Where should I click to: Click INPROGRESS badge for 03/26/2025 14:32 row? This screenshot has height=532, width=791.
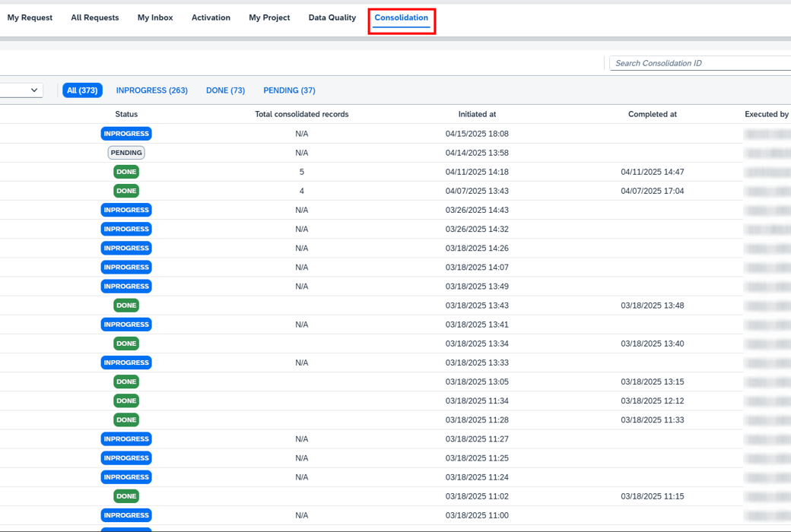click(x=126, y=229)
